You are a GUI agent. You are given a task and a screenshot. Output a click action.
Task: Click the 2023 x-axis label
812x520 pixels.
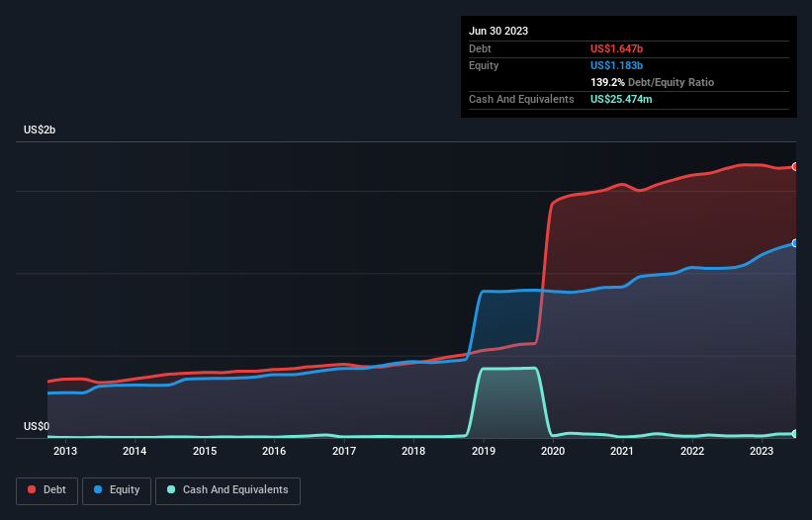point(762,451)
